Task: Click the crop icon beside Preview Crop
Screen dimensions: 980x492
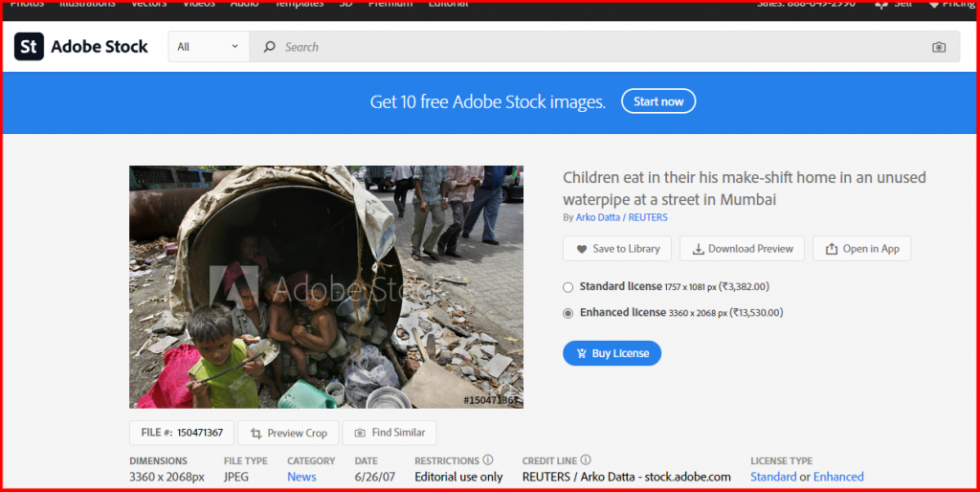Action: click(x=256, y=433)
